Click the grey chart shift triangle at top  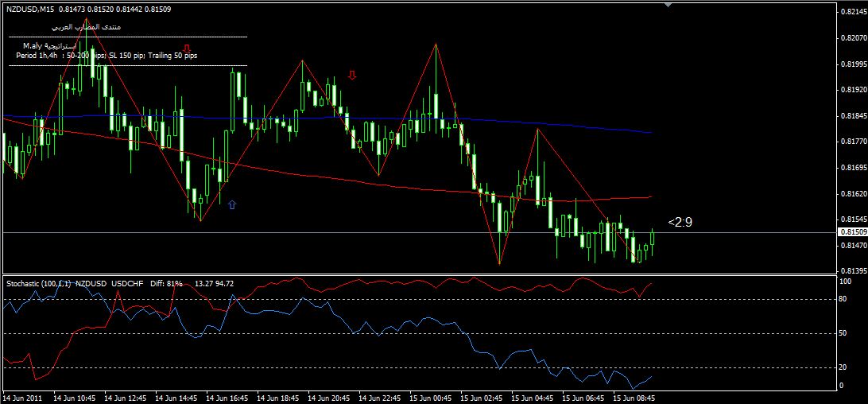[x=668, y=5]
